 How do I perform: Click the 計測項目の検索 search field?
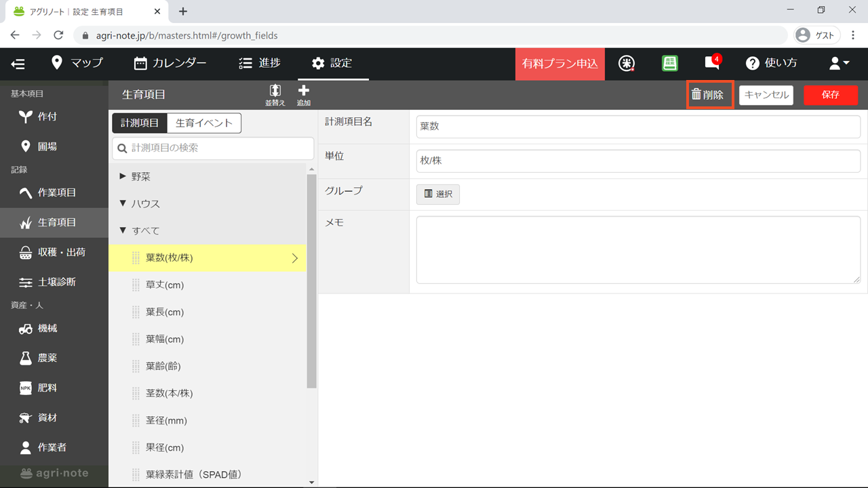[x=213, y=148]
